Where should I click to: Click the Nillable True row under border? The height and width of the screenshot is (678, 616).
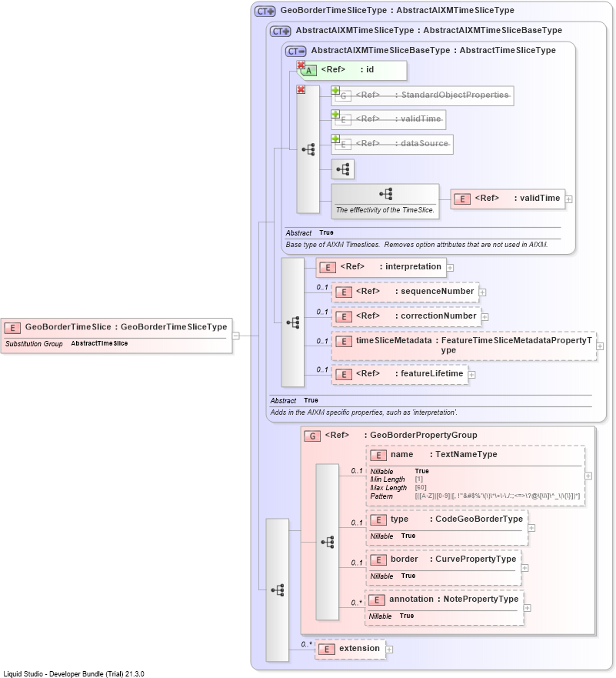[393, 576]
